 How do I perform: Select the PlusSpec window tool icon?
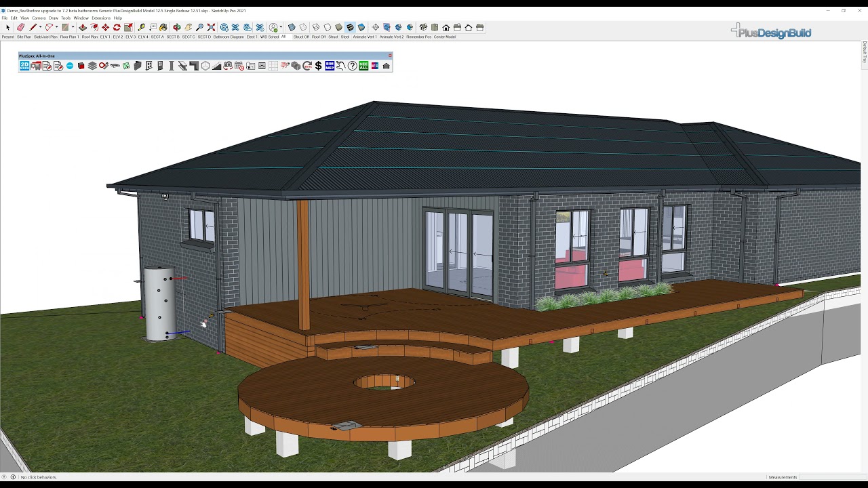coord(149,66)
